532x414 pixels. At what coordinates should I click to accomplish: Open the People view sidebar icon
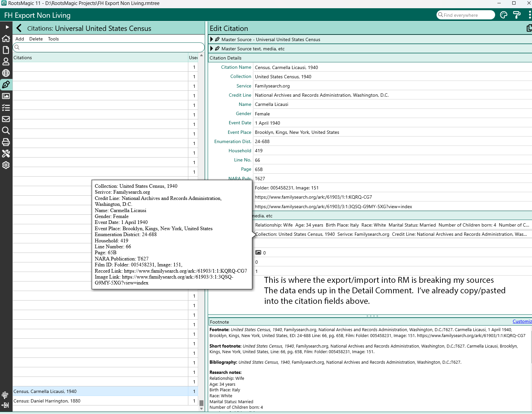click(6, 61)
